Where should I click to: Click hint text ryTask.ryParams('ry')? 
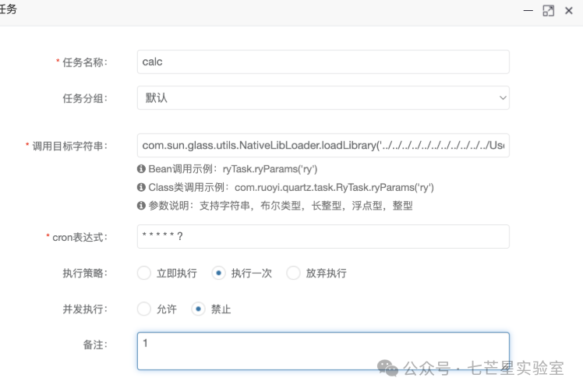[270, 169]
